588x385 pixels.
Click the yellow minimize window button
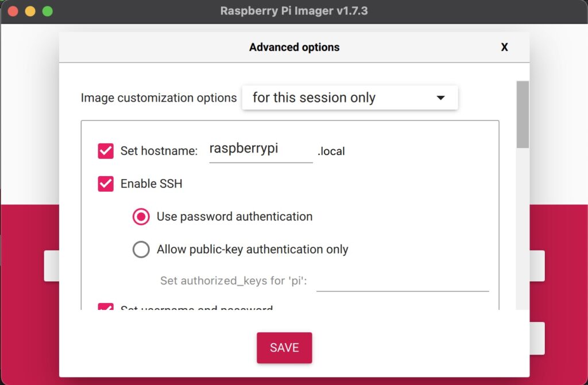30,11
